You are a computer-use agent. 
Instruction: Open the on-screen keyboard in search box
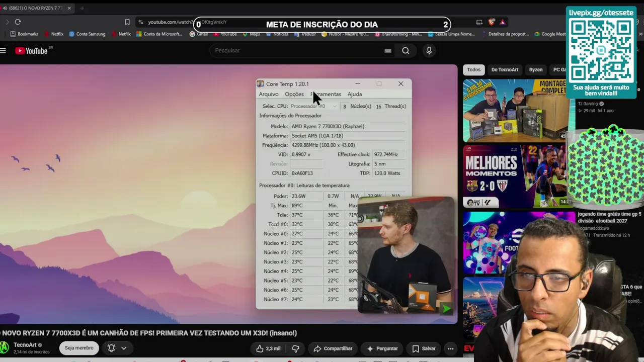[x=388, y=50]
